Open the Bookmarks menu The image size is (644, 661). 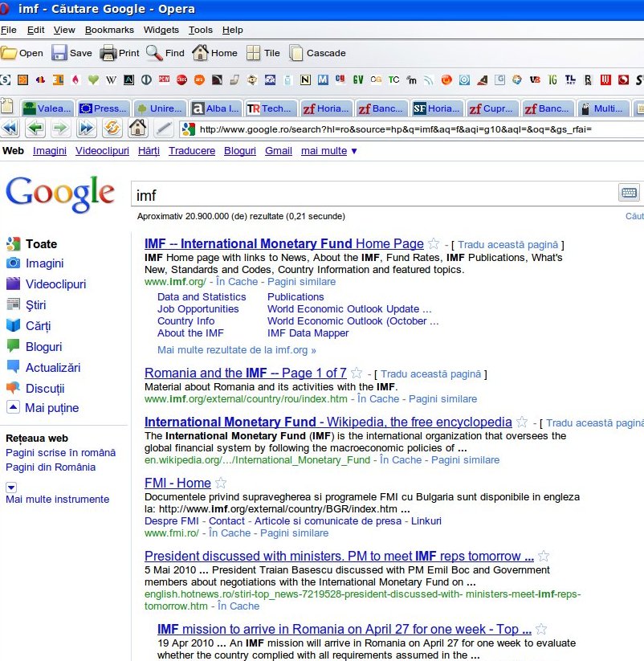(109, 30)
